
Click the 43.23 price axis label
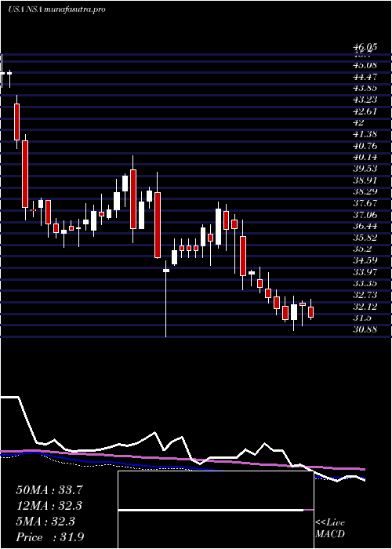(x=365, y=100)
